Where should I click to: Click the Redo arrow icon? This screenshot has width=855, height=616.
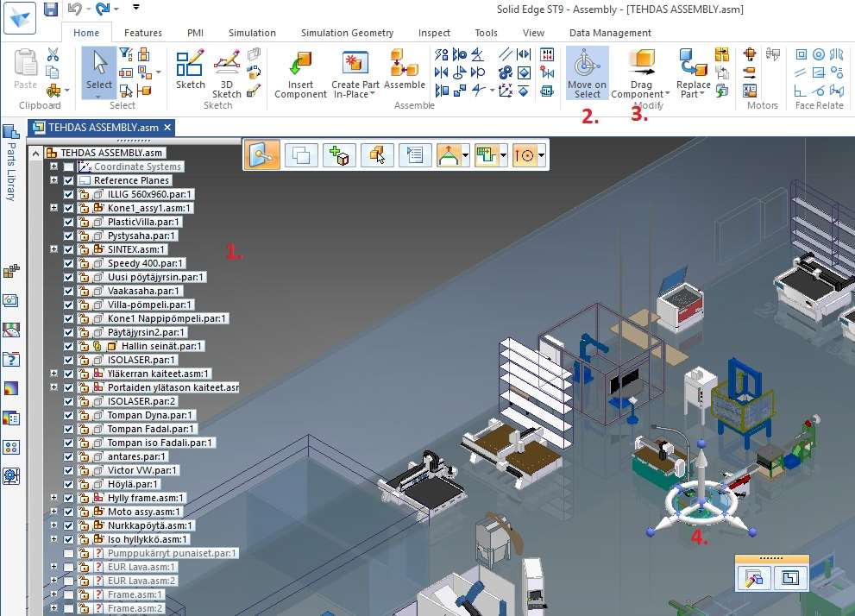[x=102, y=9]
